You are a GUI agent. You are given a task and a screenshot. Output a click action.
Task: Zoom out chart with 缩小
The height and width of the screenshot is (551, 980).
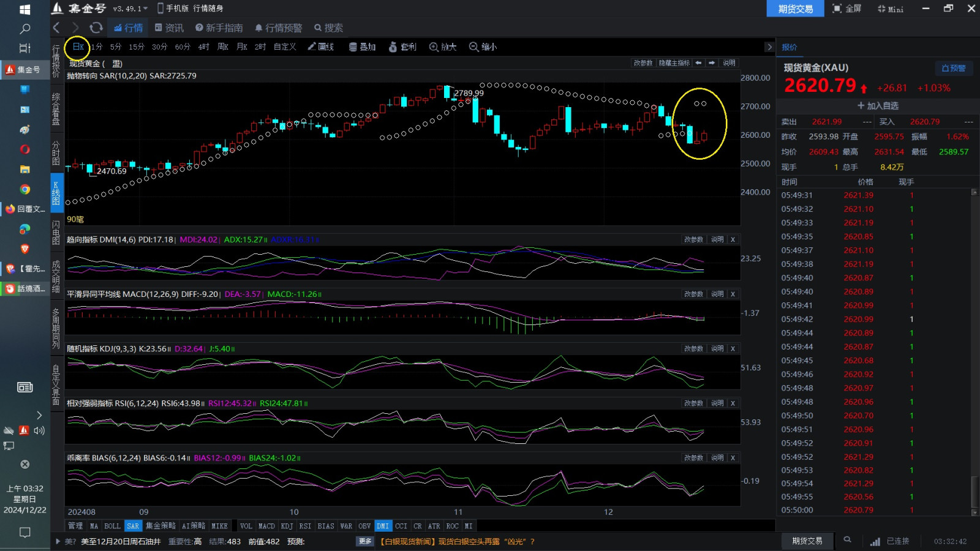click(x=483, y=47)
